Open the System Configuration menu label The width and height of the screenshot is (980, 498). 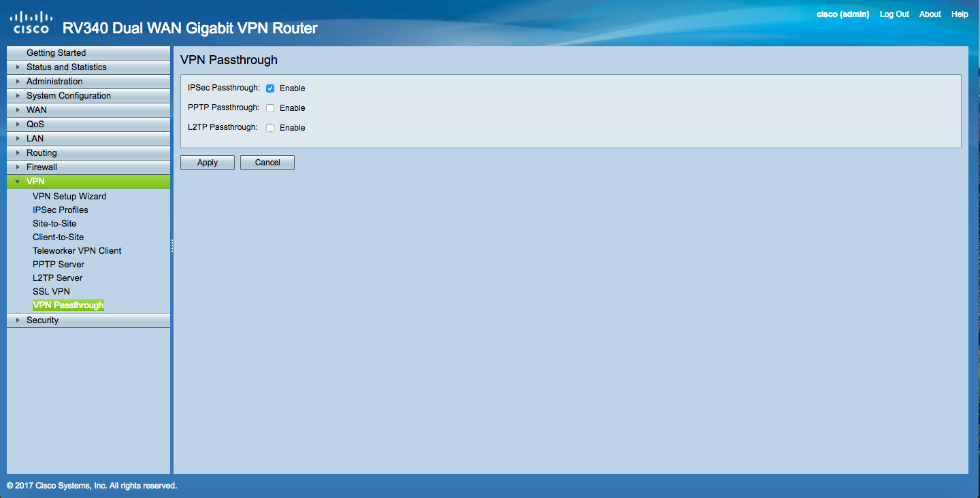tap(69, 96)
